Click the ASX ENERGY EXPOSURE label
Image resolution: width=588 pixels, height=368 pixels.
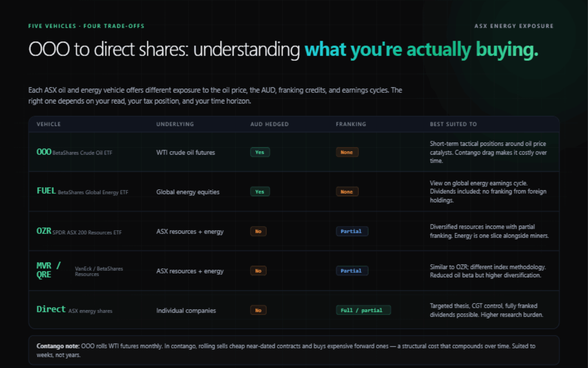click(514, 26)
